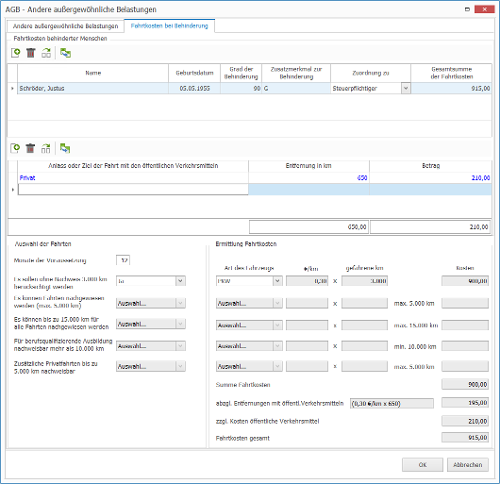Click Kosten field 900,00 in PKW row
This screenshot has height=484, width=500.
coord(465,281)
